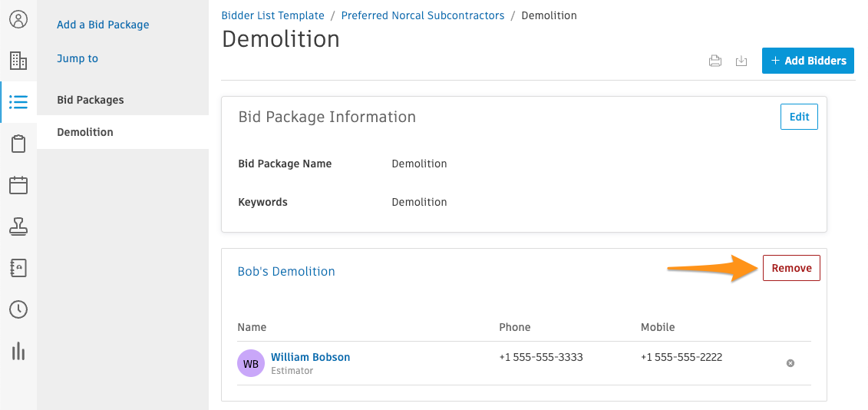Screen dimensions: 868x410
Task: Click Edit in Bid Package Information
Action: [x=800, y=117]
